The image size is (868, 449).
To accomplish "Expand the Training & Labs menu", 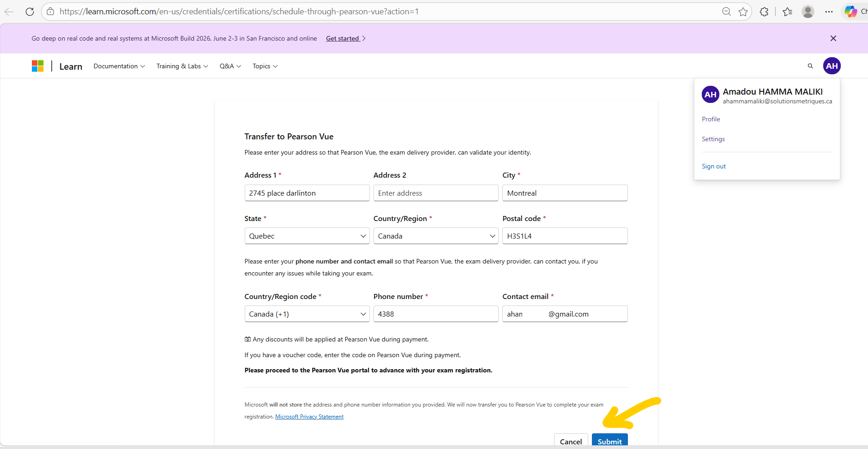I will pos(182,66).
